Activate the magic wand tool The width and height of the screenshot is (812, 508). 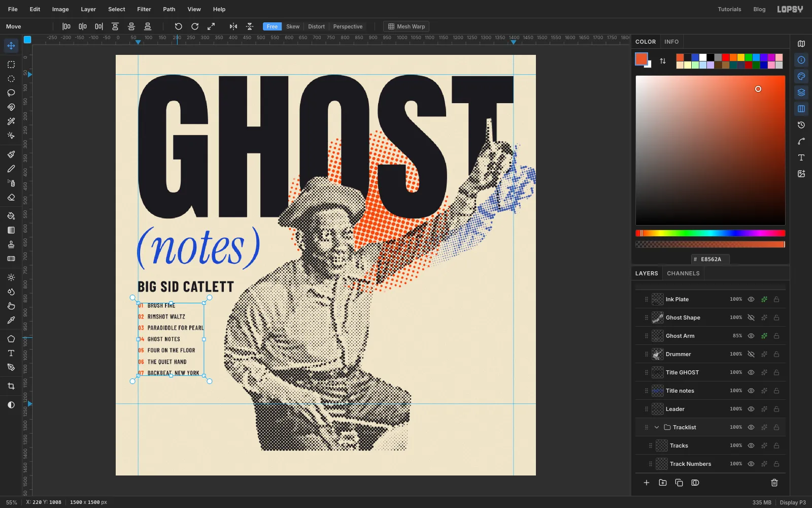point(11,121)
